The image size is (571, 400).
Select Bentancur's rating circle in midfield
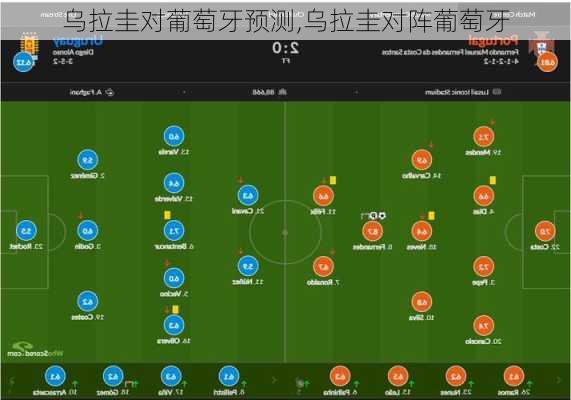click(x=174, y=231)
